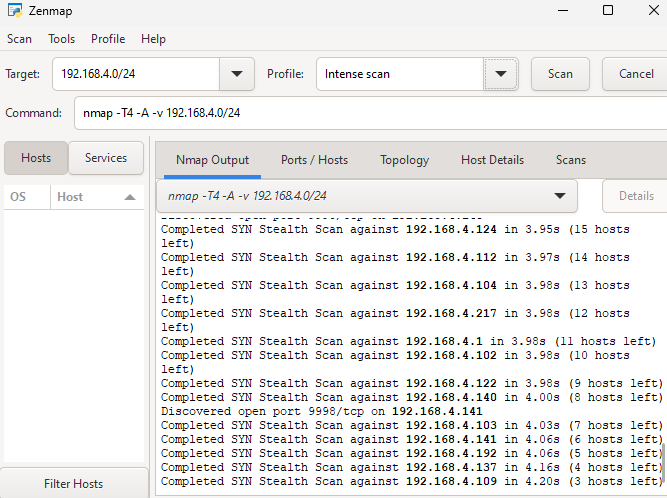Image resolution: width=667 pixels, height=498 pixels.
Task: Switch to the Topology tab
Action: click(405, 160)
